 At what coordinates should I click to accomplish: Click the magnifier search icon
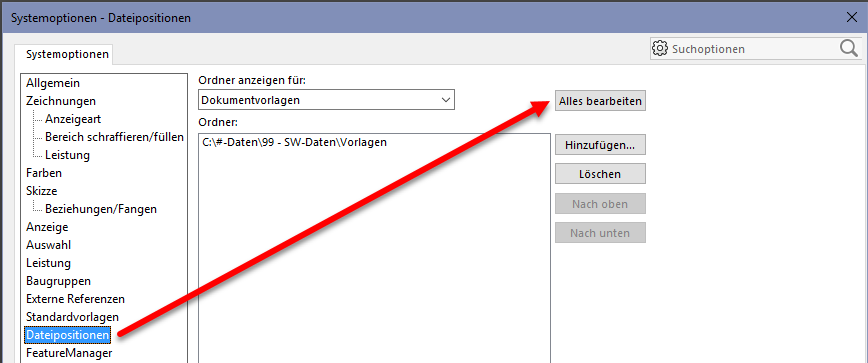(849, 49)
